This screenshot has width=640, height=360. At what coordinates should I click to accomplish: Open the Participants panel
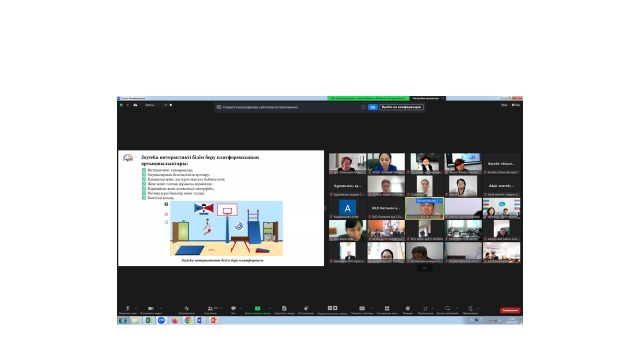pyautogui.click(x=210, y=309)
